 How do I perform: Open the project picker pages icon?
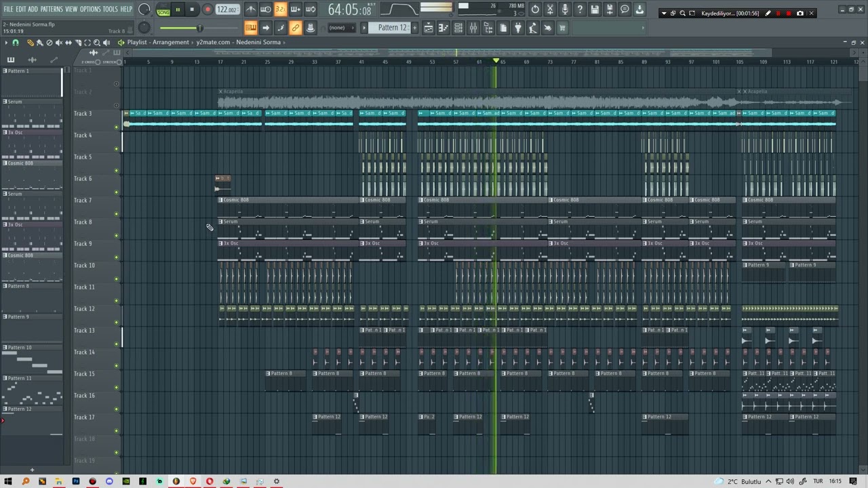(503, 28)
